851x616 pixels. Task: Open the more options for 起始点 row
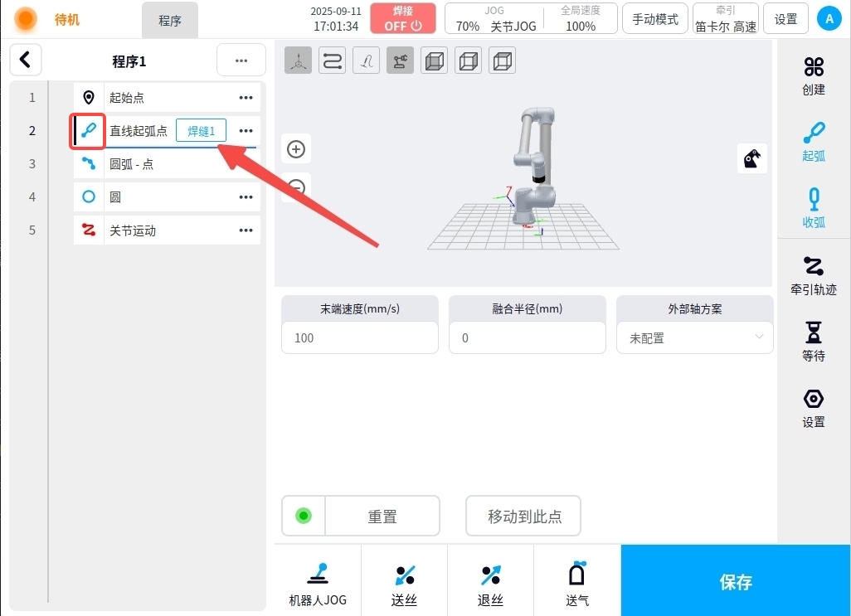click(246, 98)
